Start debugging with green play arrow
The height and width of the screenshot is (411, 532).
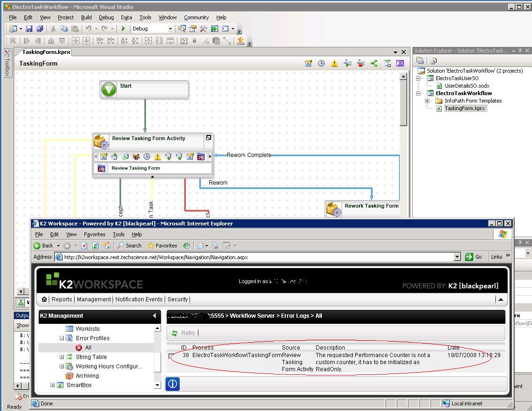point(123,29)
